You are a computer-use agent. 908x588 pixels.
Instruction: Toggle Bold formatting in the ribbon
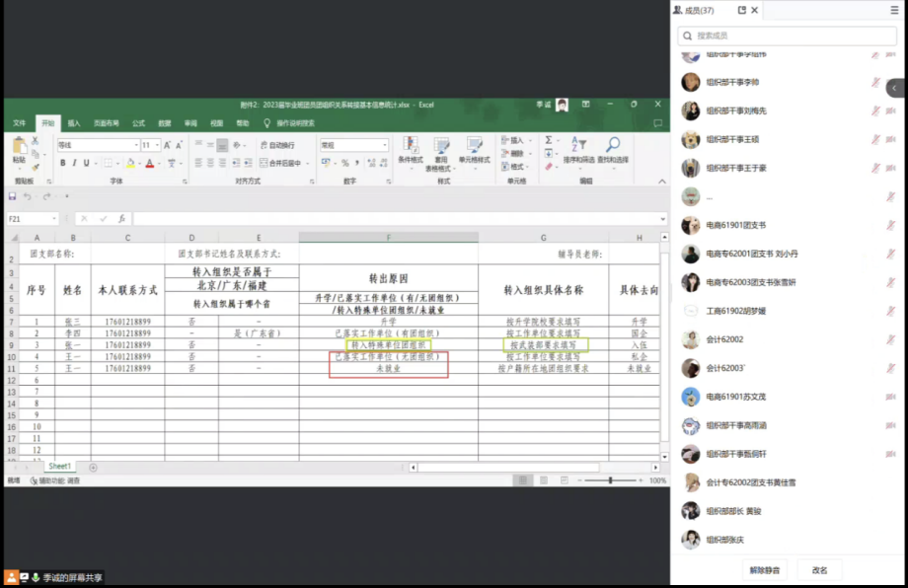(x=62, y=164)
